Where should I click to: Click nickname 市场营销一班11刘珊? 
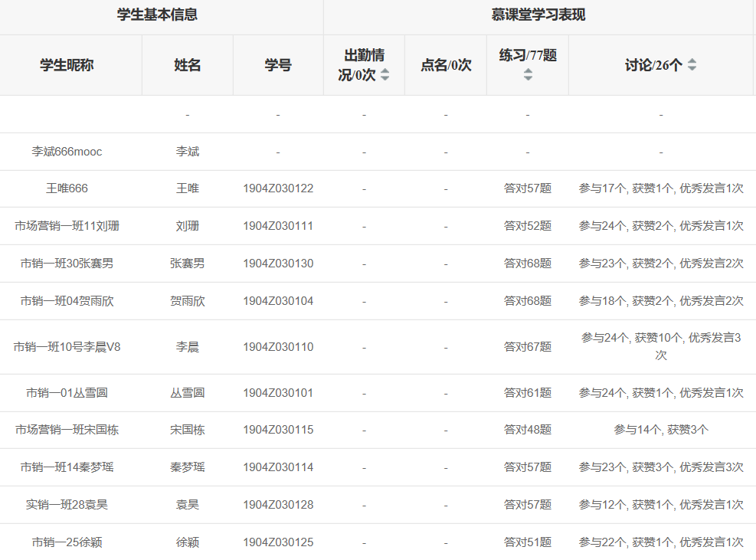coord(67,226)
